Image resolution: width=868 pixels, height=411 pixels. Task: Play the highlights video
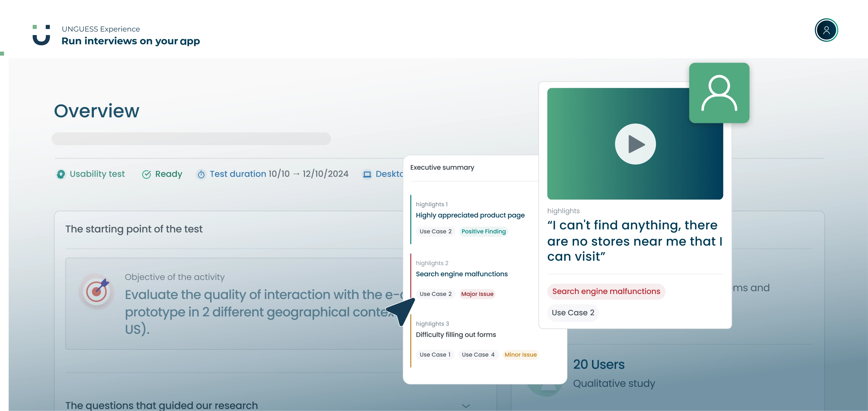[635, 144]
